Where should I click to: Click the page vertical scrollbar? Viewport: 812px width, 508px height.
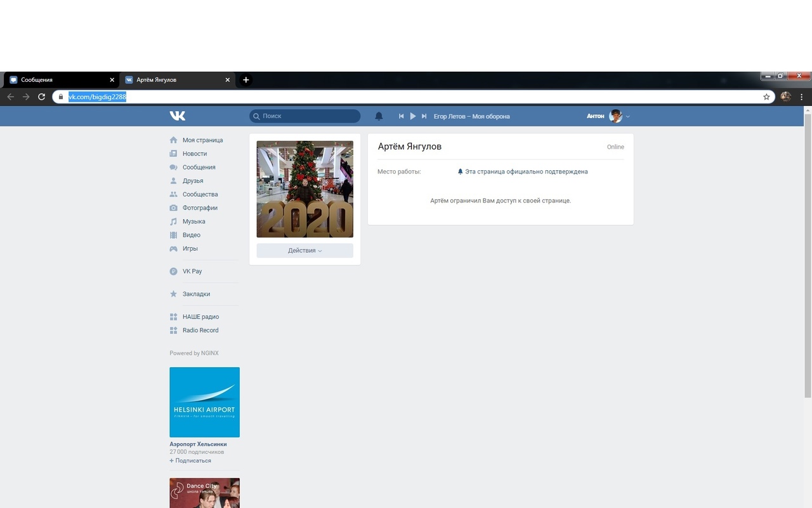[x=808, y=254]
